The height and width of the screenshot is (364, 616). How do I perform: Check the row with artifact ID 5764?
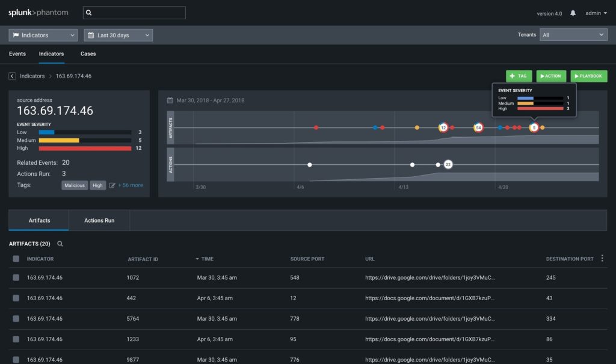click(16, 318)
